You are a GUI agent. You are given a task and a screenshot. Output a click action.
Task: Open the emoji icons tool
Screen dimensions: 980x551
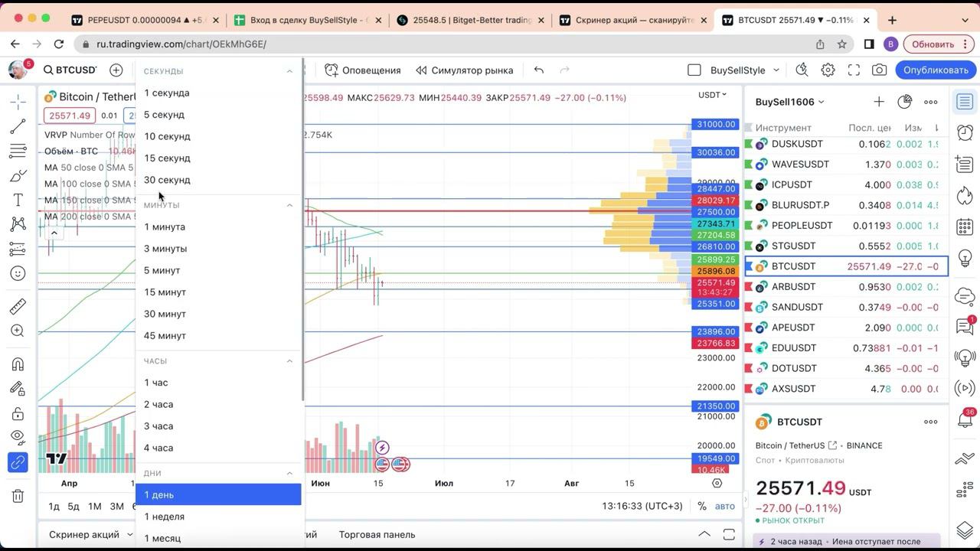pyautogui.click(x=18, y=273)
